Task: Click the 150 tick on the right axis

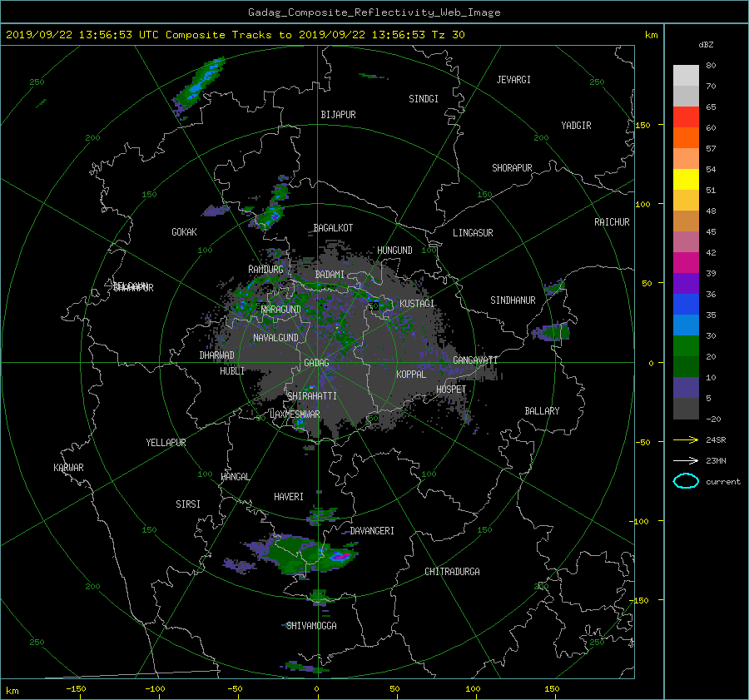Action: (643, 125)
